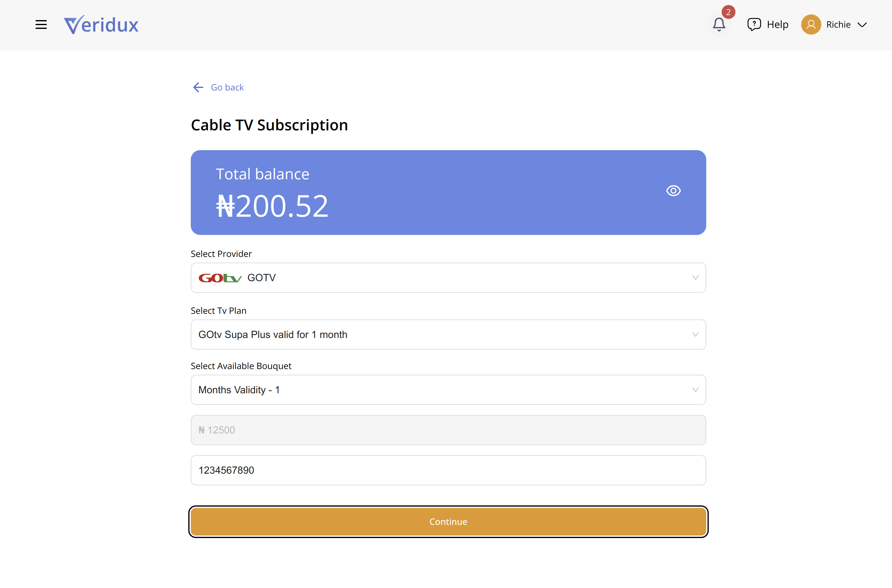Viewport: 892px width, 588px height.
Task: Click the Veridux logo
Action: click(101, 25)
